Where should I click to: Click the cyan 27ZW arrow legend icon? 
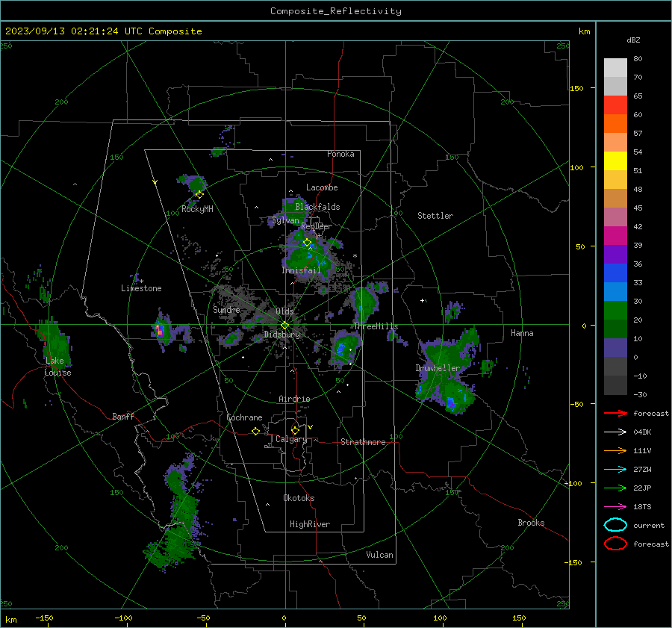pos(615,470)
